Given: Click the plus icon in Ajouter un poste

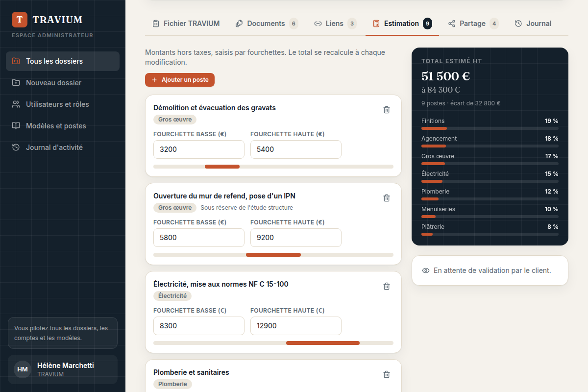Looking at the screenshot, I should coord(154,80).
